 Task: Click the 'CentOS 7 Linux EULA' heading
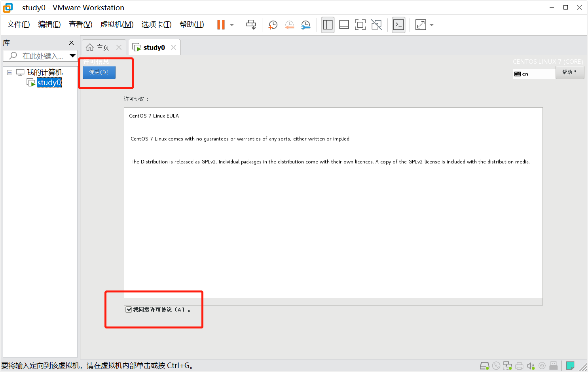click(x=154, y=116)
